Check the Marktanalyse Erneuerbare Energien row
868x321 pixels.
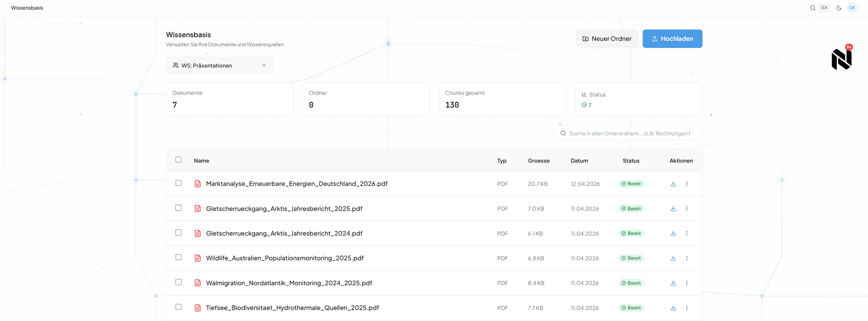tap(179, 183)
